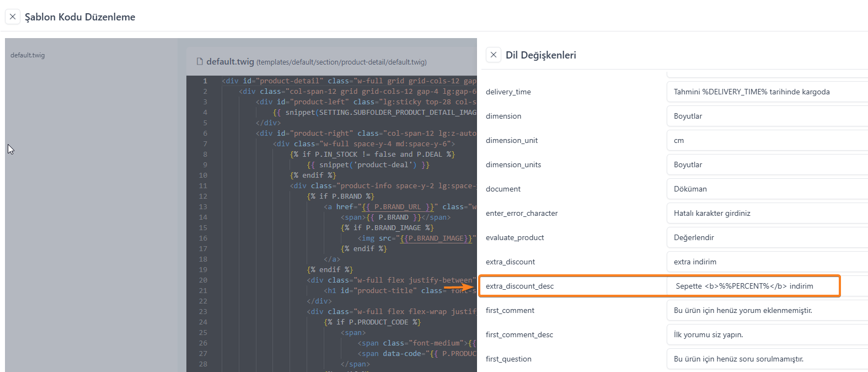The height and width of the screenshot is (372, 868).
Task: Close the Şablon Kodu Düzenleme dialog
Action: coord(13,17)
